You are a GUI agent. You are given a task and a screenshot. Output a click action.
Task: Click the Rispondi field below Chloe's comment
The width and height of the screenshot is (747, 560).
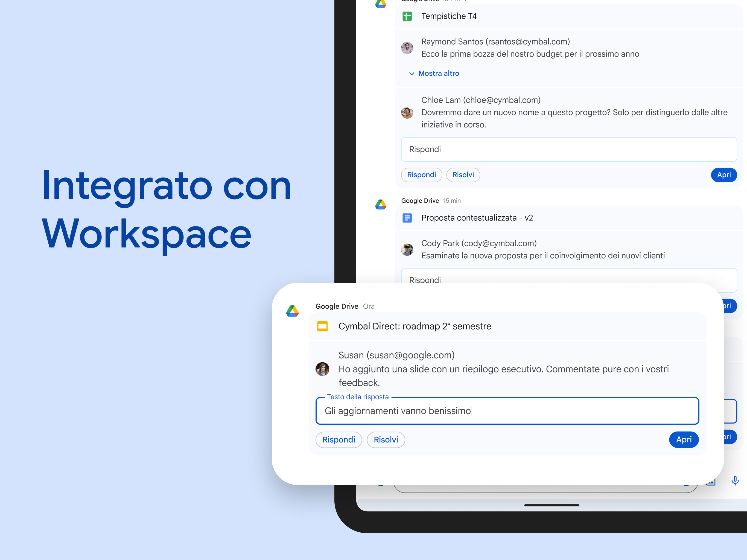pyautogui.click(x=569, y=149)
